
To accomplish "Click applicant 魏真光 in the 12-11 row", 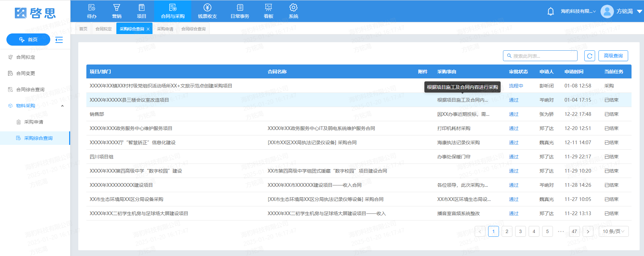I will click(547, 143).
